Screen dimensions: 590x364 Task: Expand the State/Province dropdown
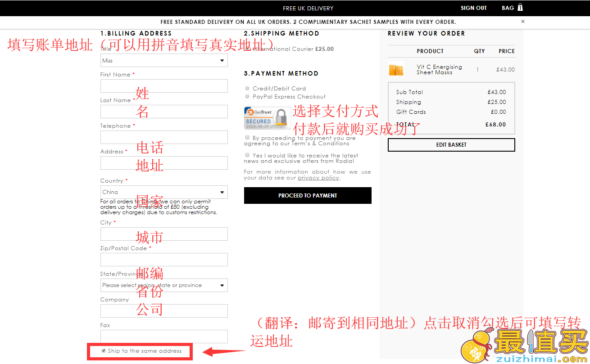tap(164, 285)
